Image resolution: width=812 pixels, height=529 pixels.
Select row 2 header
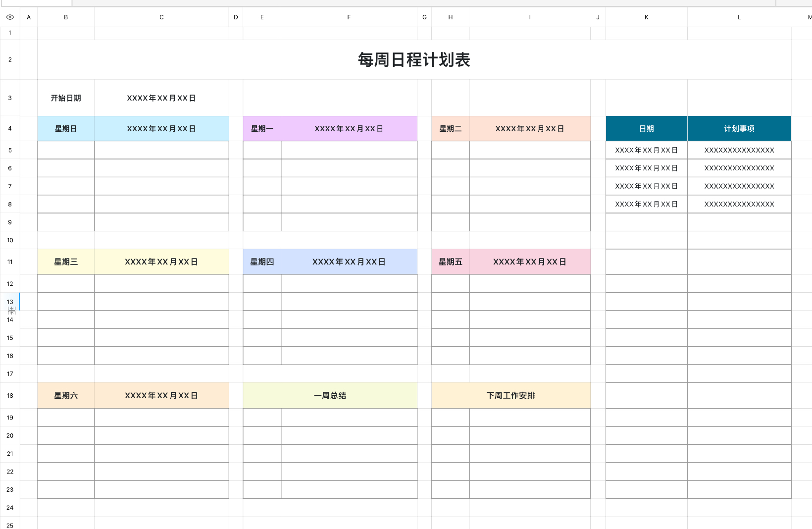pos(10,60)
